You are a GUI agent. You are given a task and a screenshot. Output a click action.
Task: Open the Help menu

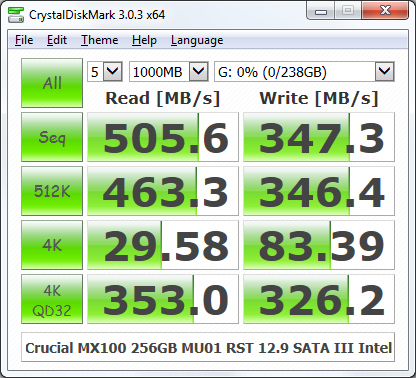[144, 40]
